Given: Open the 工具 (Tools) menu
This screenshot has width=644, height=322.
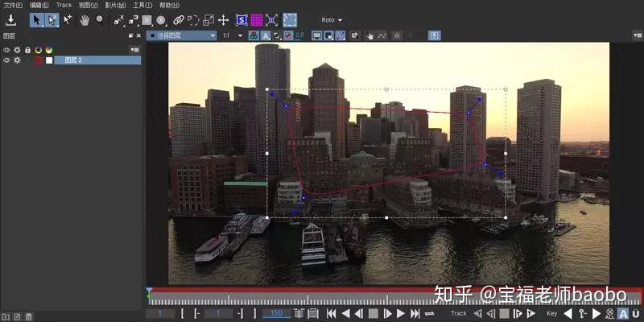Looking at the screenshot, I should click(x=142, y=6).
